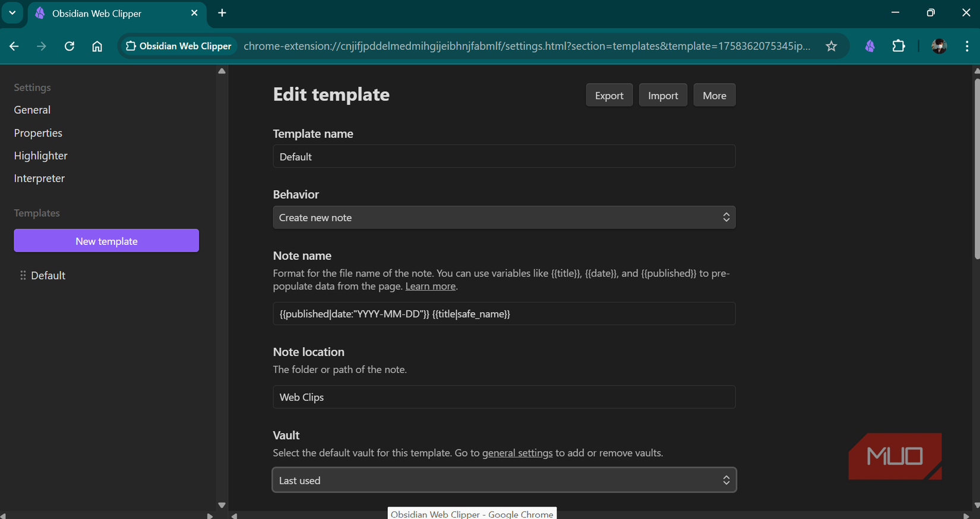Open Highlighter settings section

coord(40,156)
